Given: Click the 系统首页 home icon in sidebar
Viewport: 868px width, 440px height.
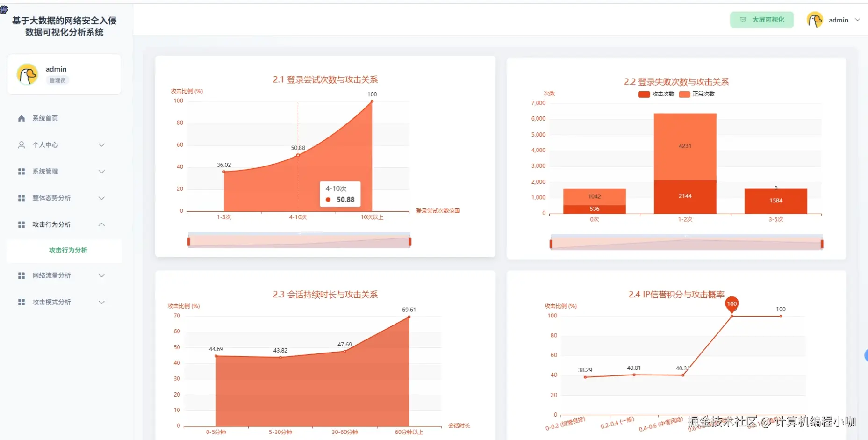Looking at the screenshot, I should [22, 118].
